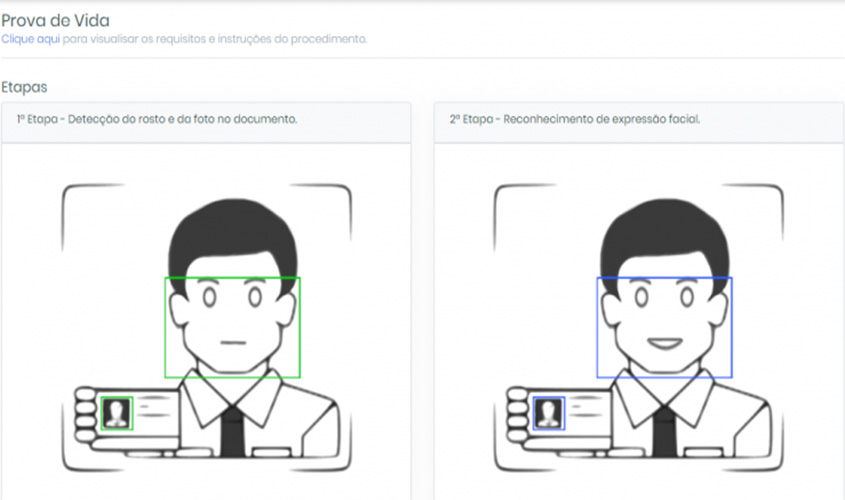Click the neutral mouth in step 1 illustration

232,343
